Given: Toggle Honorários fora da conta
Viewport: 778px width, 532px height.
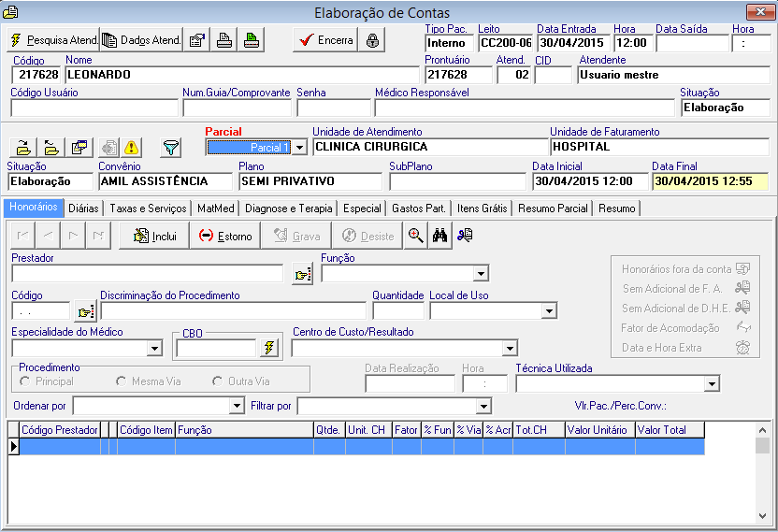Looking at the screenshot, I should pos(685,269).
